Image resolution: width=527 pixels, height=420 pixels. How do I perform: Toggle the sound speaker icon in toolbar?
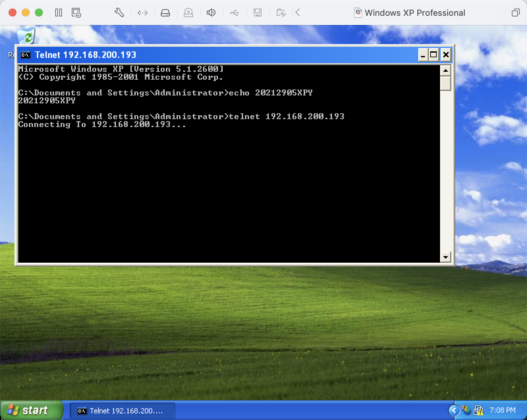click(211, 13)
